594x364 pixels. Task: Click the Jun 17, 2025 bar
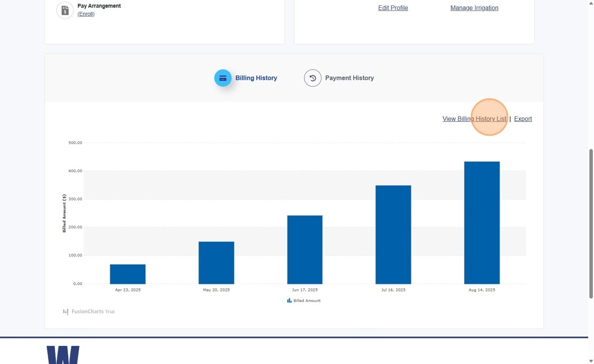pyautogui.click(x=304, y=250)
